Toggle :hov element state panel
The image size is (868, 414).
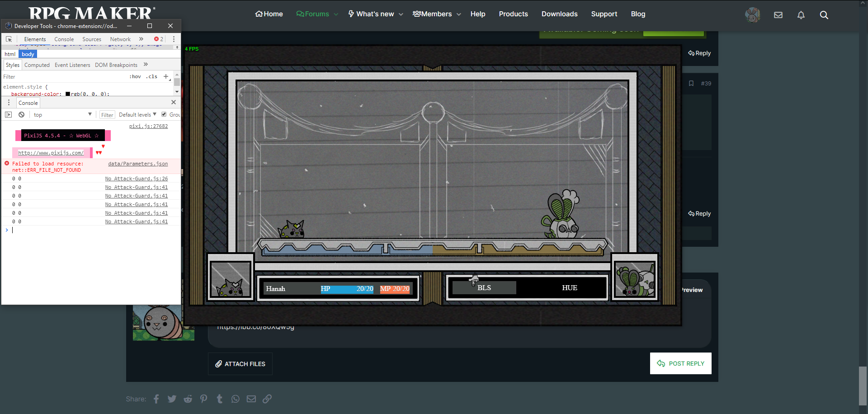[135, 77]
